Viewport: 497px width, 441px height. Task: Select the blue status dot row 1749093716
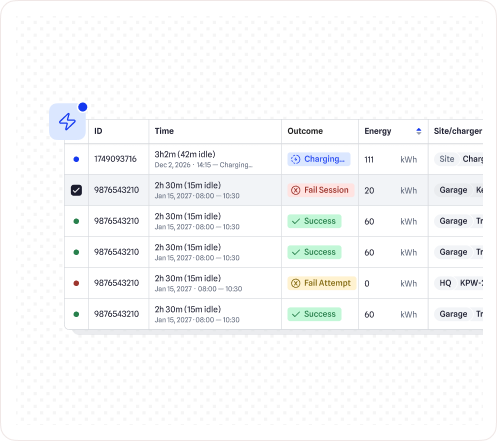click(x=76, y=159)
